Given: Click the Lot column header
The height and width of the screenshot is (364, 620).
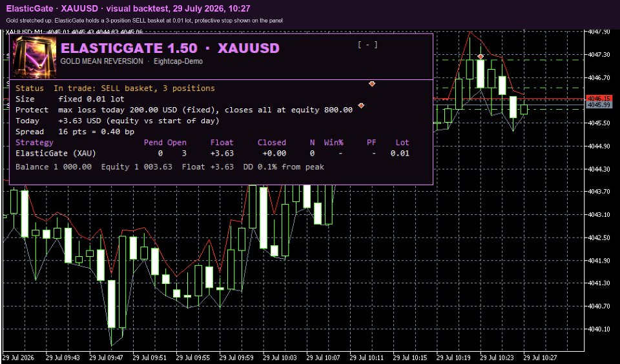Looking at the screenshot, I should (402, 142).
